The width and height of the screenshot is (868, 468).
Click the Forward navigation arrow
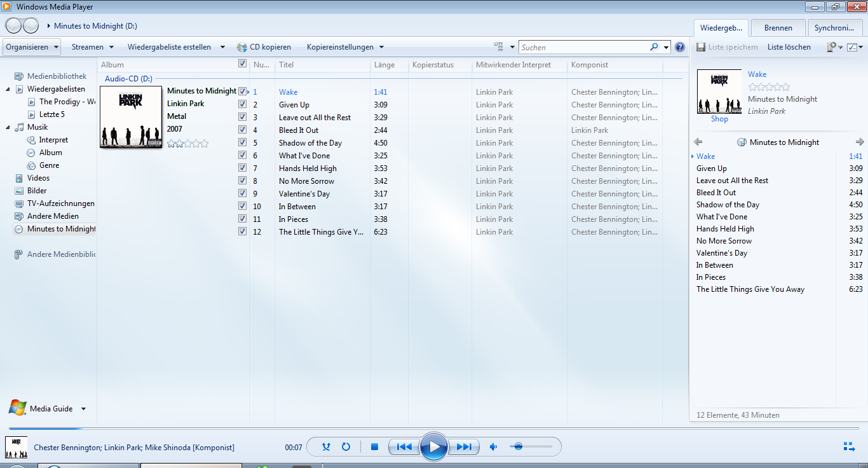31,25
